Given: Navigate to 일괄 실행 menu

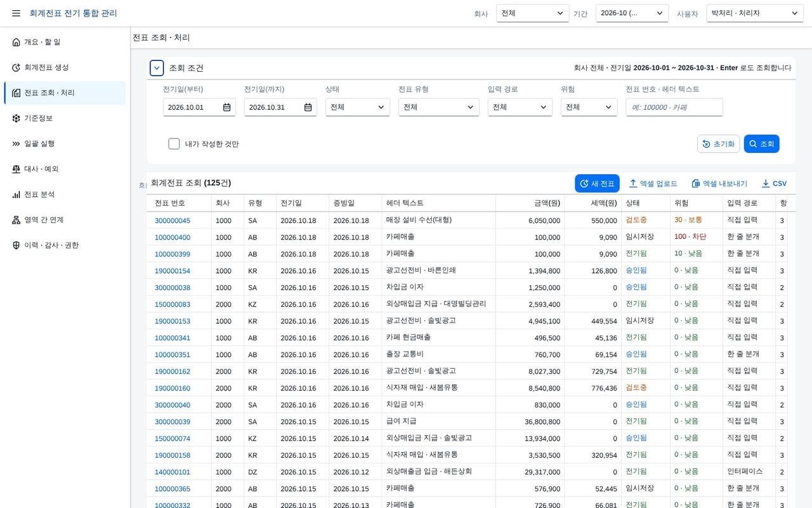Looking at the screenshot, I should coord(65,144).
